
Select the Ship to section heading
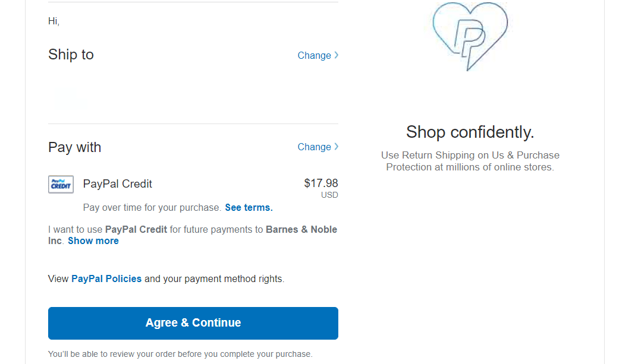tap(71, 54)
